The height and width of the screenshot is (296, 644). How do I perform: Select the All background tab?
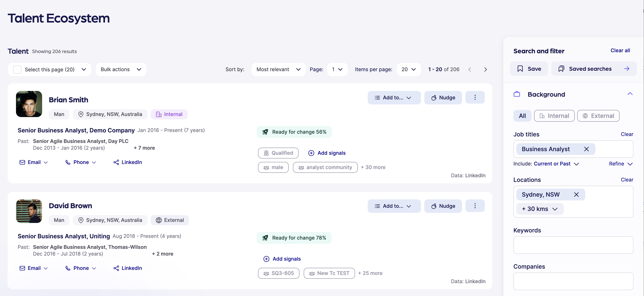pos(522,116)
